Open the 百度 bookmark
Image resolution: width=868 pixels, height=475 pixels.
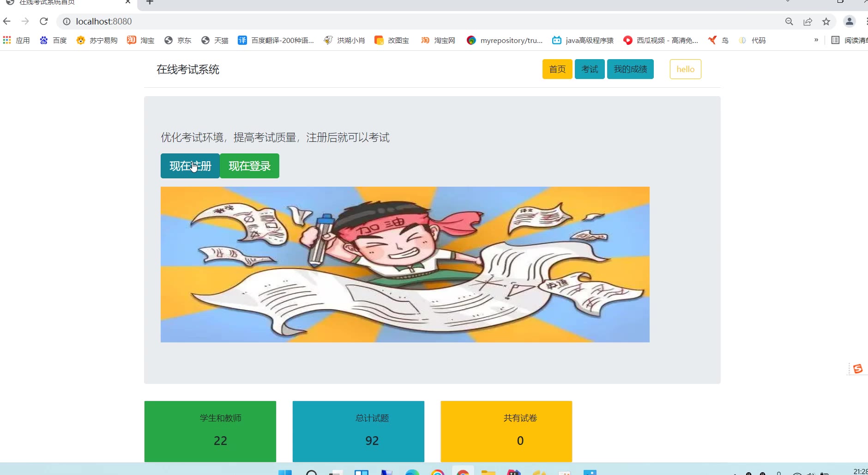coord(53,40)
